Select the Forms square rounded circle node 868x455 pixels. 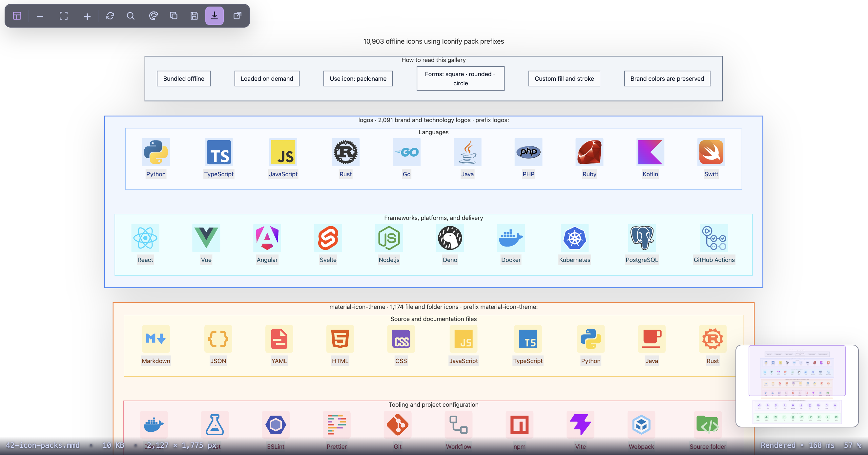click(460, 78)
